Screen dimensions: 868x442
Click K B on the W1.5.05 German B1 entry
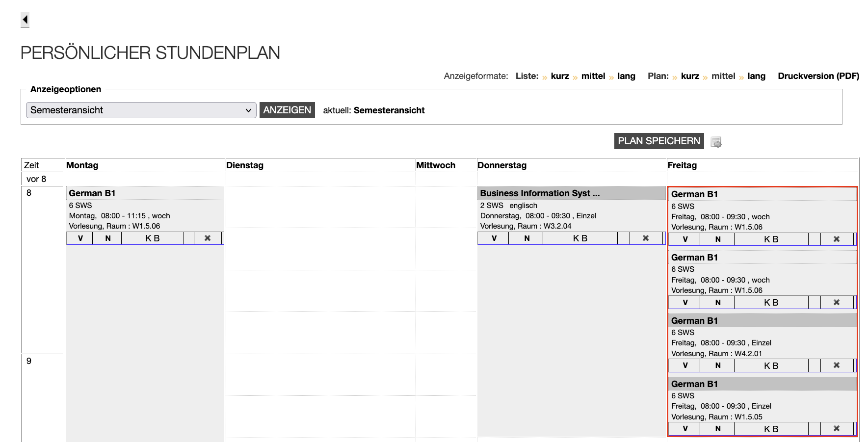click(x=771, y=428)
